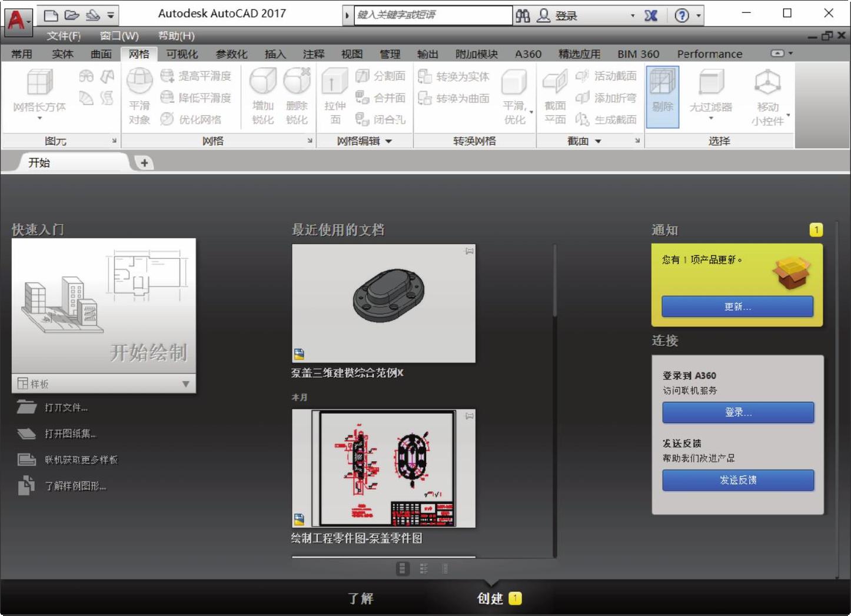
Task: Click 分割面 split face icon
Action: (x=363, y=75)
